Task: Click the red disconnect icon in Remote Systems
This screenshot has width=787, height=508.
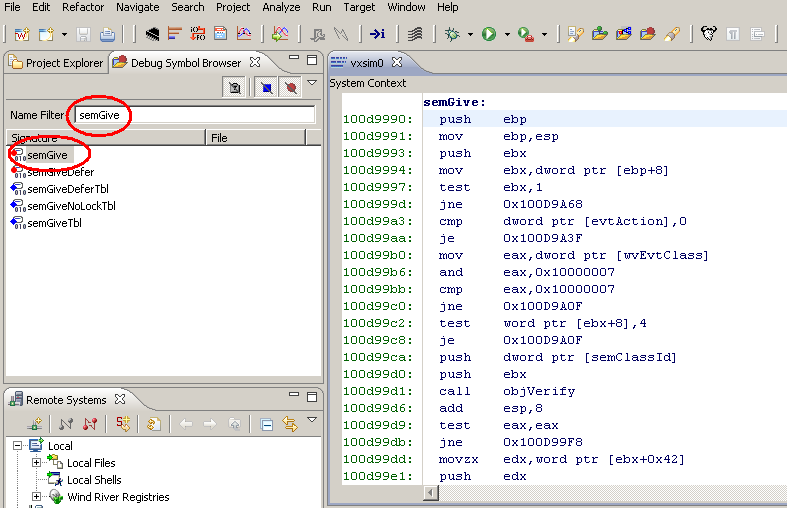Action: tap(90, 424)
